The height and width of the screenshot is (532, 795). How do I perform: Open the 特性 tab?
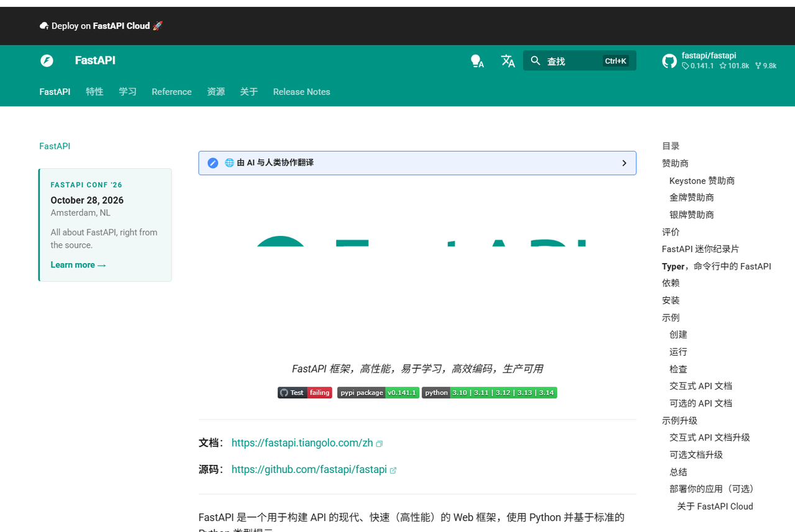coord(94,91)
